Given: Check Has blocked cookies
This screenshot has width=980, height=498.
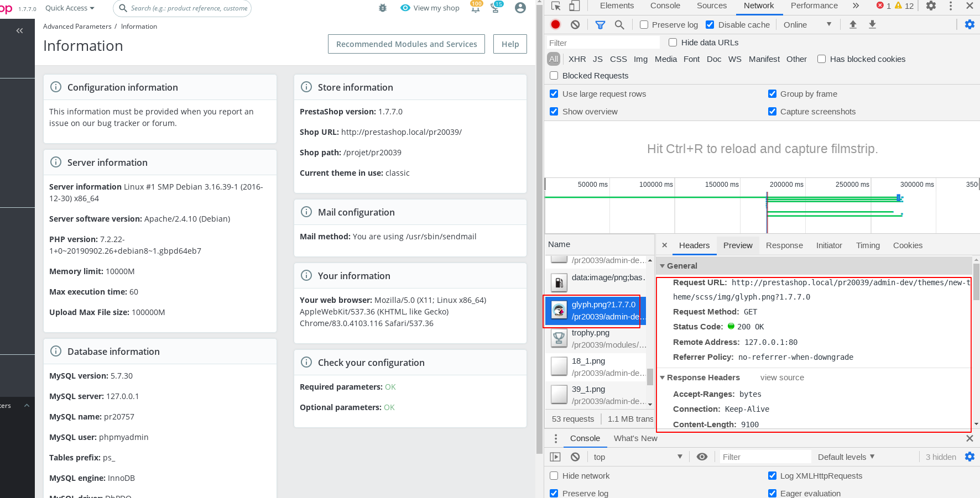Looking at the screenshot, I should tap(822, 59).
